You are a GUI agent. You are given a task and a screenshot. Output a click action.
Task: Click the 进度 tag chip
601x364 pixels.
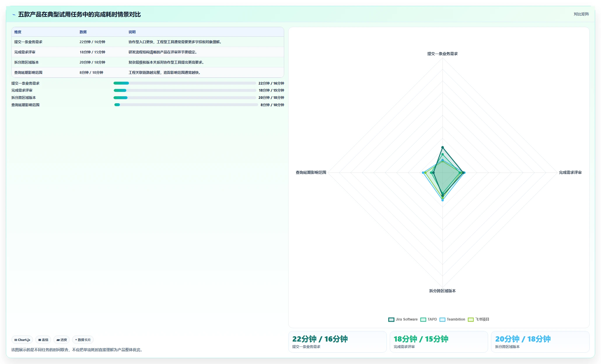pyautogui.click(x=62, y=340)
